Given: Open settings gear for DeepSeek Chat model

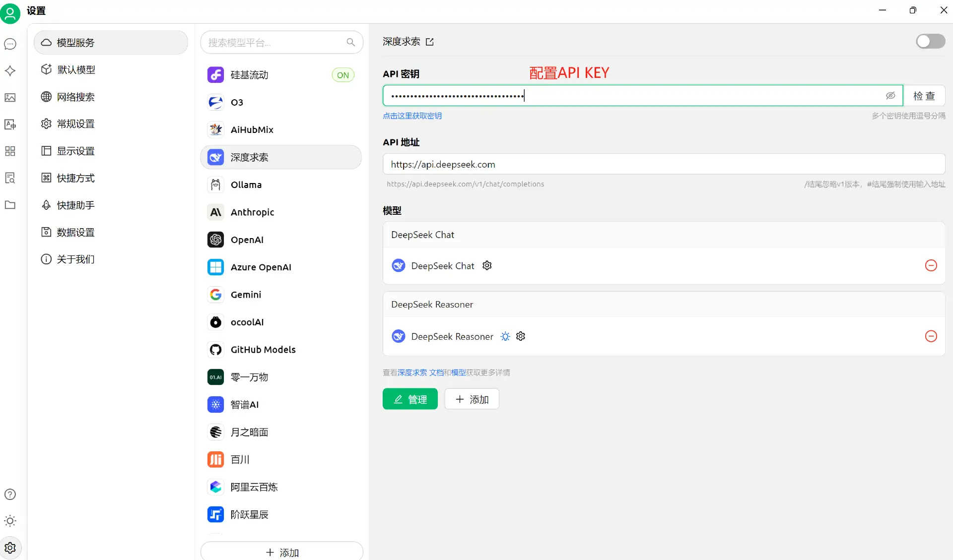Looking at the screenshot, I should coord(487,266).
